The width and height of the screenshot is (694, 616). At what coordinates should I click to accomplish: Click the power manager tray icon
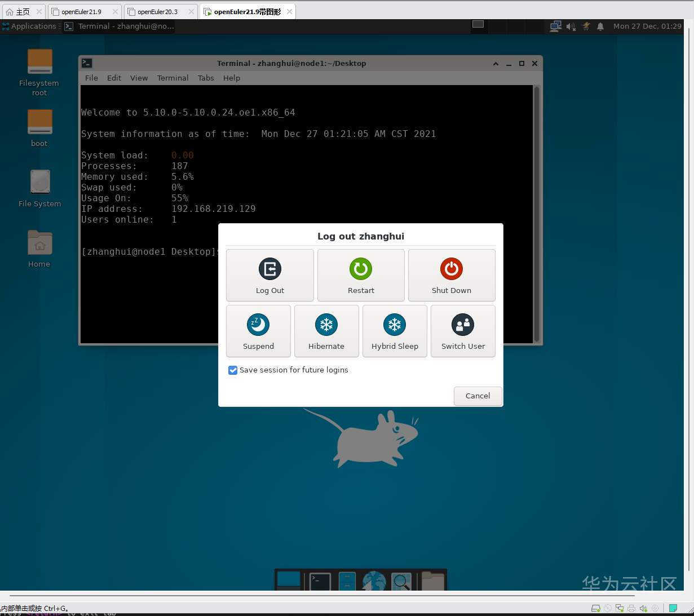[586, 26]
